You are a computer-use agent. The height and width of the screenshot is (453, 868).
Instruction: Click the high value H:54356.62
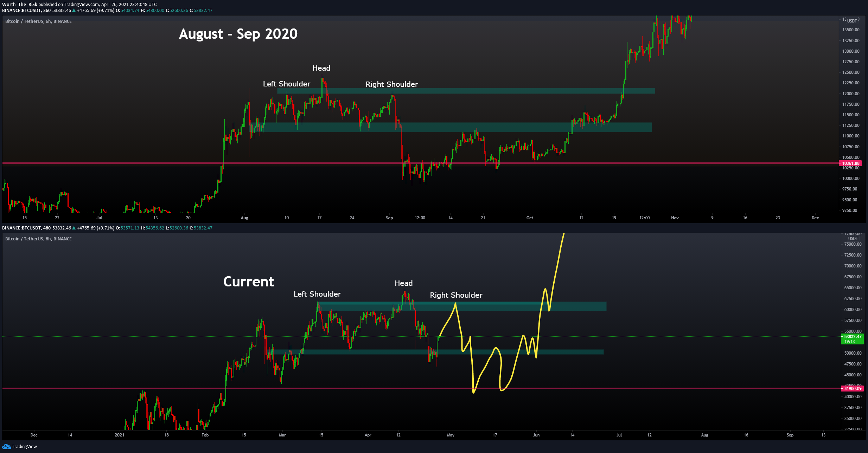tap(152, 228)
